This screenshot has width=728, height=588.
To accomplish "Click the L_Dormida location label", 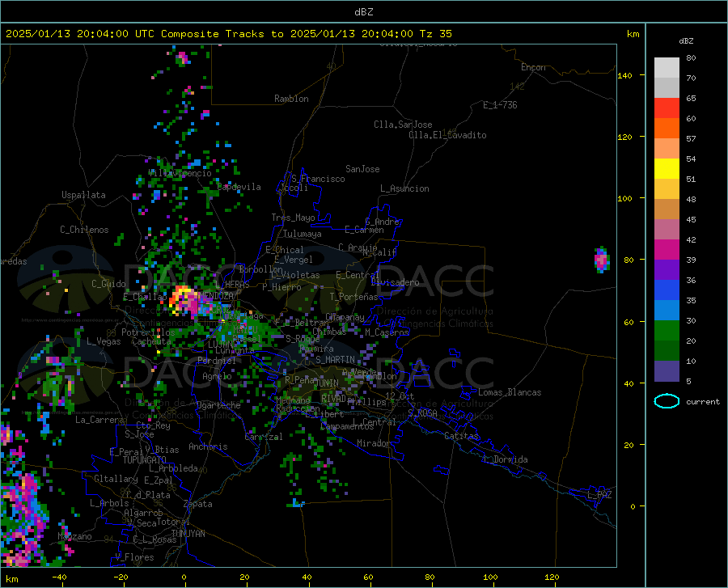I will 505,459.
